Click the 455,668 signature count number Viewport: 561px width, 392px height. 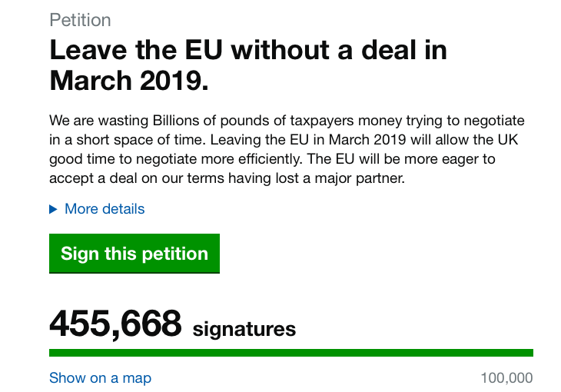[115, 324]
